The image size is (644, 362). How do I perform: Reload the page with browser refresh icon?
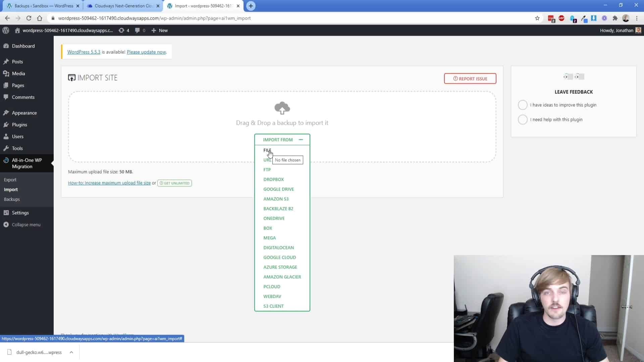pos(29,18)
